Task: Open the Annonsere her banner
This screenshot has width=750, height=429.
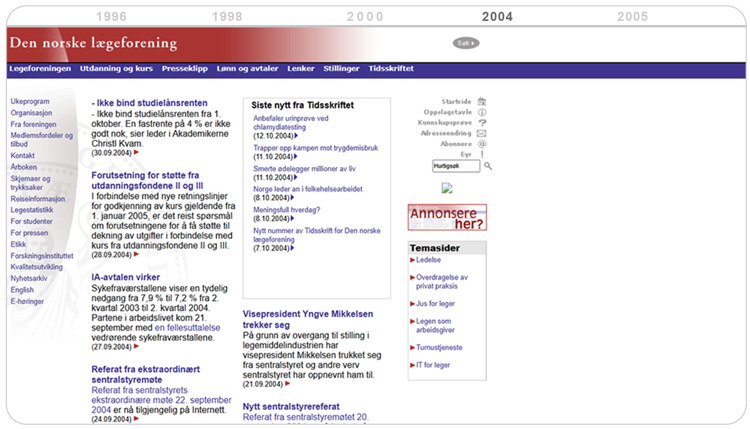Action: click(447, 217)
